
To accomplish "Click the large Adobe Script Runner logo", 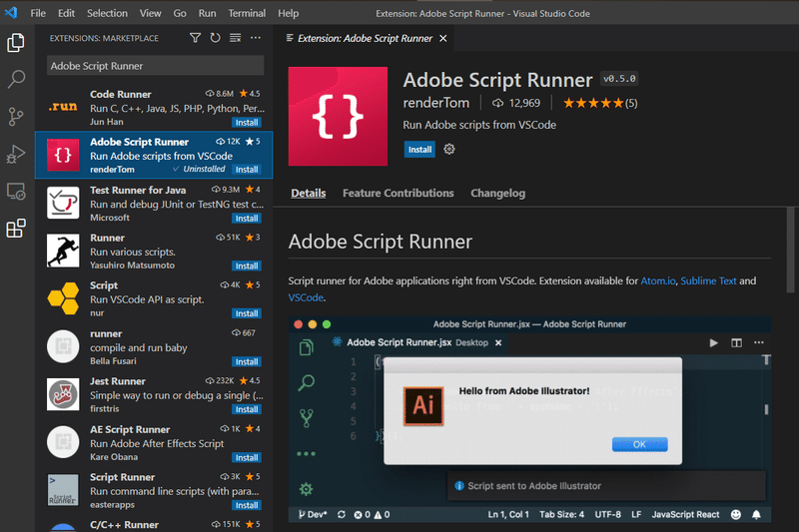I will [338, 116].
